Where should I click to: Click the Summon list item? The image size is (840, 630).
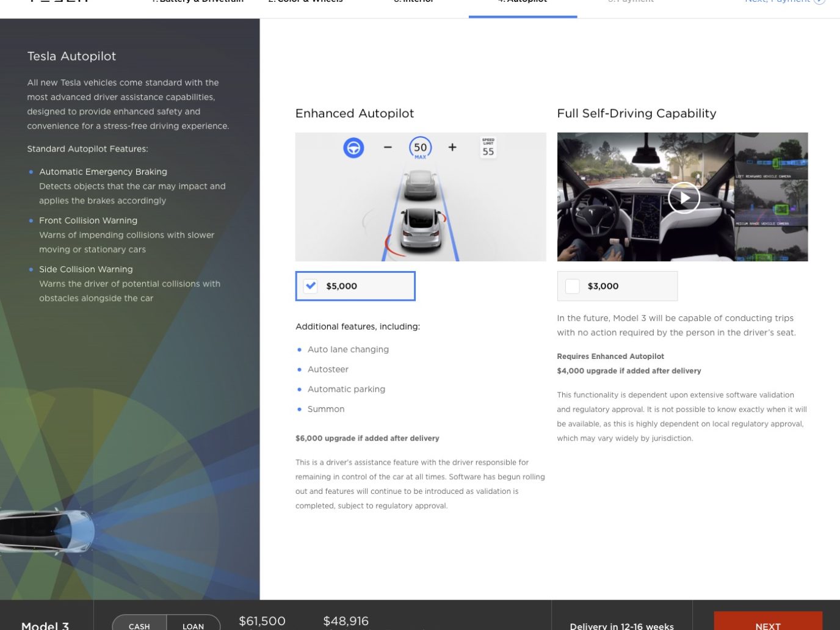point(326,409)
